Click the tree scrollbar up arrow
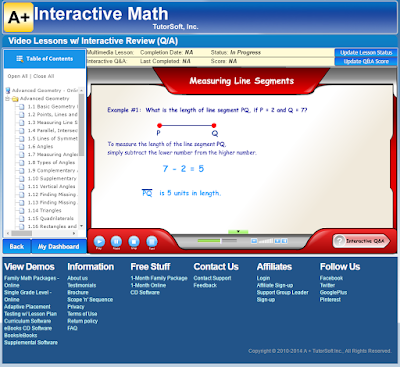The height and width of the screenshot is (367, 400). click(x=82, y=90)
